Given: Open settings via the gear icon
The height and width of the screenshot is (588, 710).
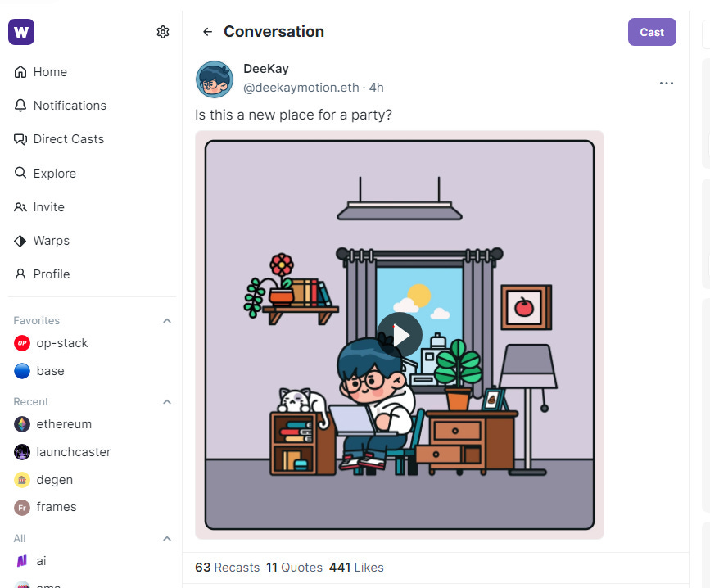Looking at the screenshot, I should [x=163, y=32].
